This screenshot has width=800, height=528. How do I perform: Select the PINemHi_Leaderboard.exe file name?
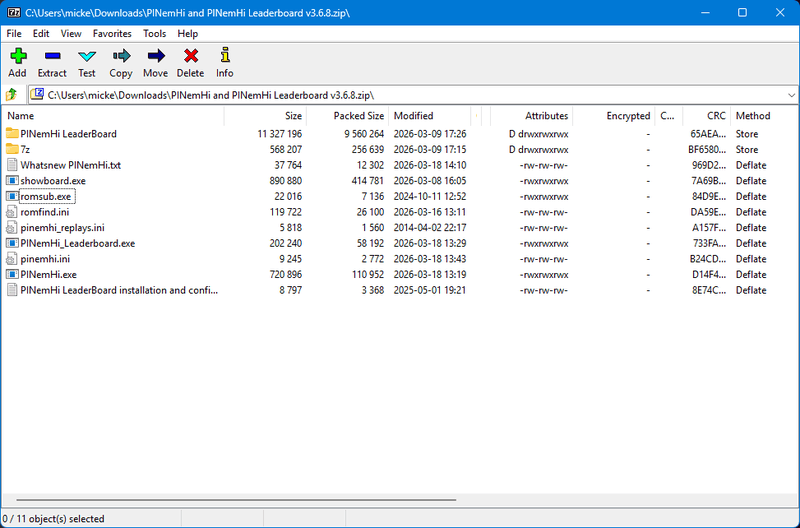click(x=78, y=243)
